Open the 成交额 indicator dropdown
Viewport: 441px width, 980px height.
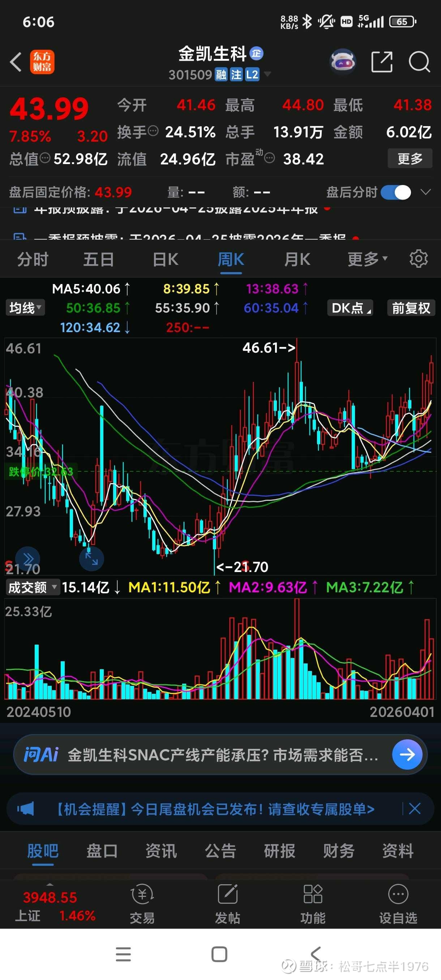tap(33, 588)
